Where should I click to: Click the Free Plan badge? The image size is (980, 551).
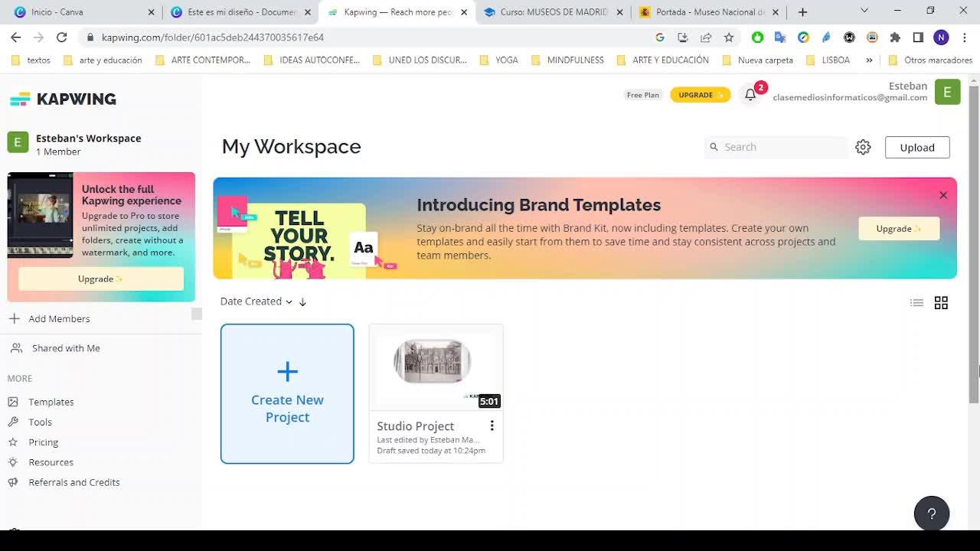coord(643,95)
